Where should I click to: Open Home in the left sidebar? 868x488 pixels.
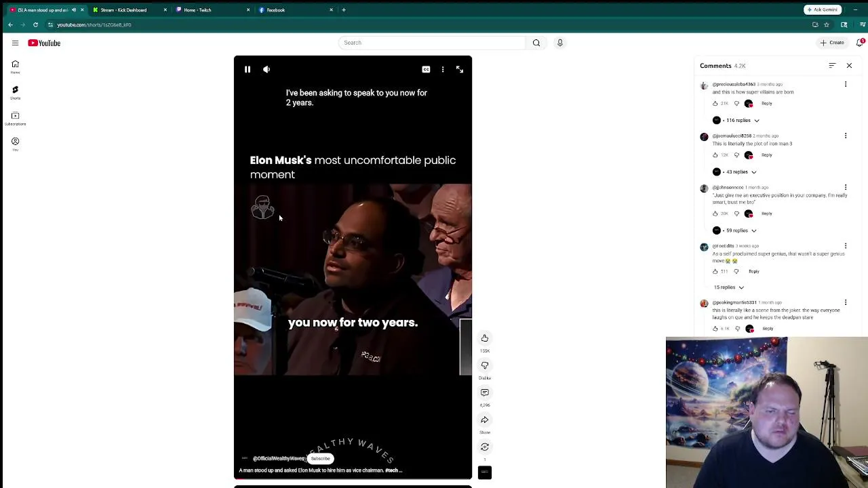(x=15, y=67)
